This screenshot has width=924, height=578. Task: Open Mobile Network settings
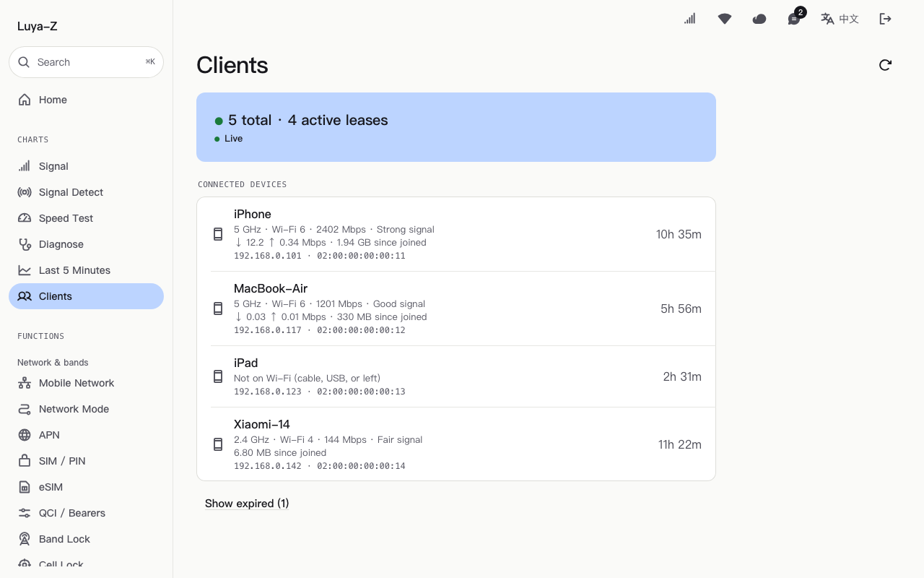click(87, 383)
